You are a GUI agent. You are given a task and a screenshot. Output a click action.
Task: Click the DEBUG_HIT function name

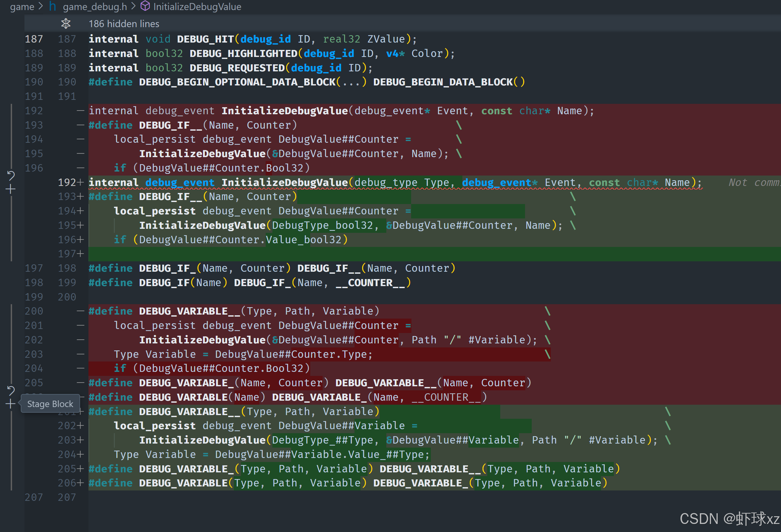pyautogui.click(x=205, y=39)
